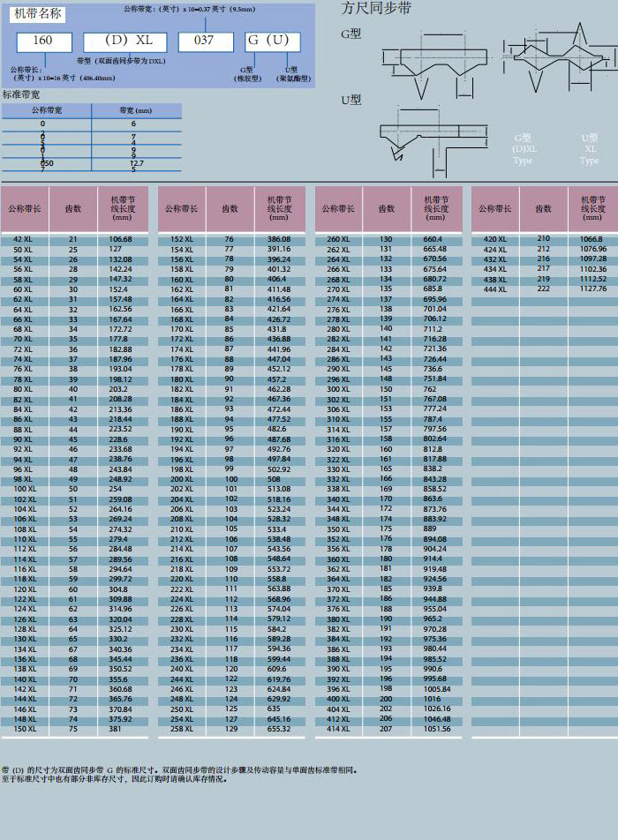The width and height of the screenshot is (618, 840).
Task: Click the 方尺同步带 title text
Action: click(x=376, y=9)
